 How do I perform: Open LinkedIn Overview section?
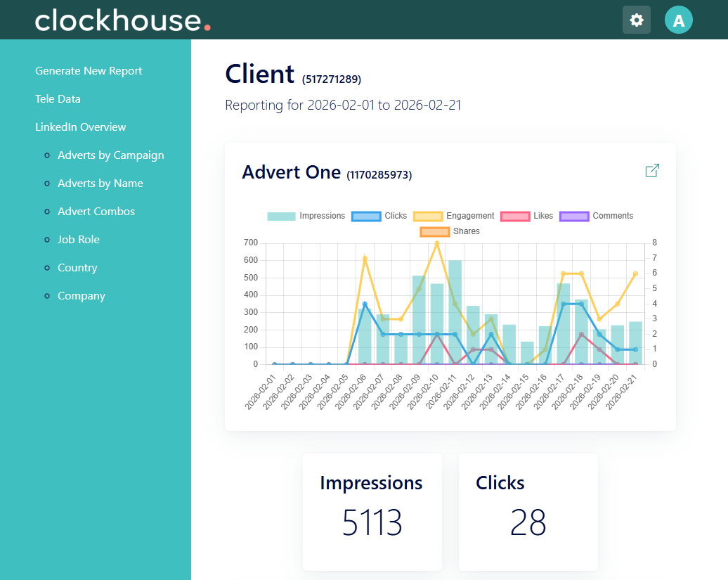(x=81, y=127)
